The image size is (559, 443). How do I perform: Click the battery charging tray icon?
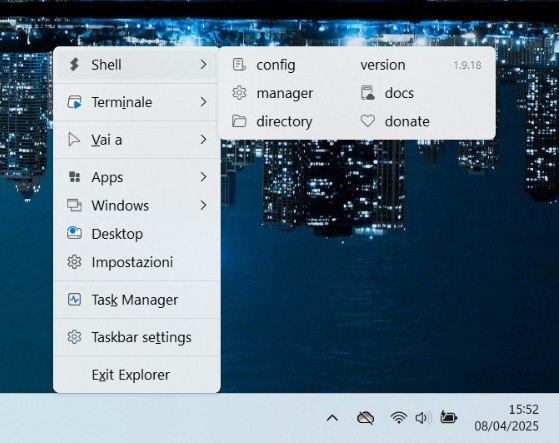tap(448, 417)
